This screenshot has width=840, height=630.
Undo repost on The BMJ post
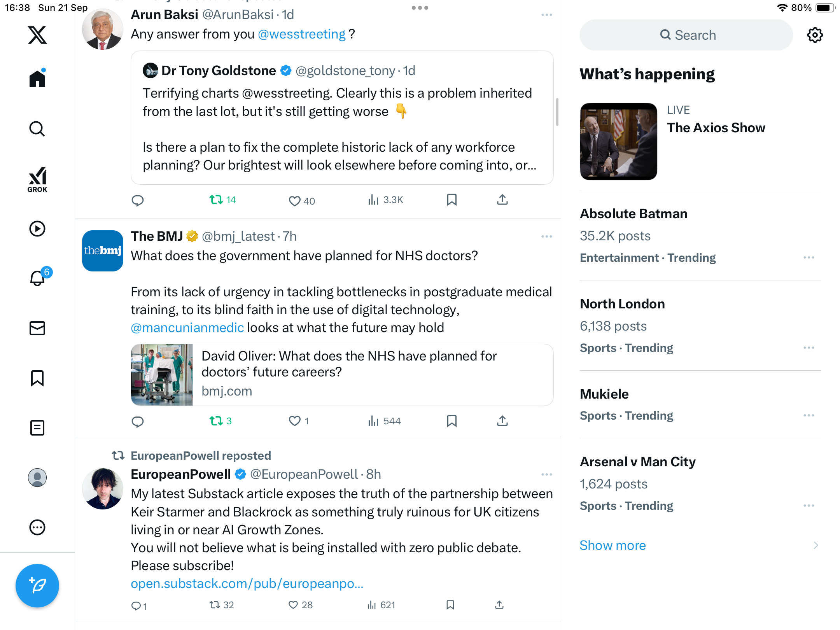tap(216, 421)
